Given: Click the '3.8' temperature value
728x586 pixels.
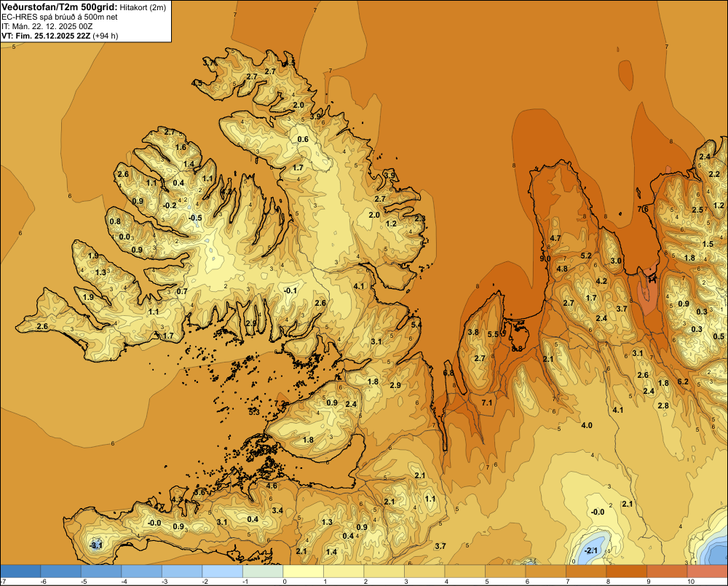Looking at the screenshot, I should (x=473, y=332).
